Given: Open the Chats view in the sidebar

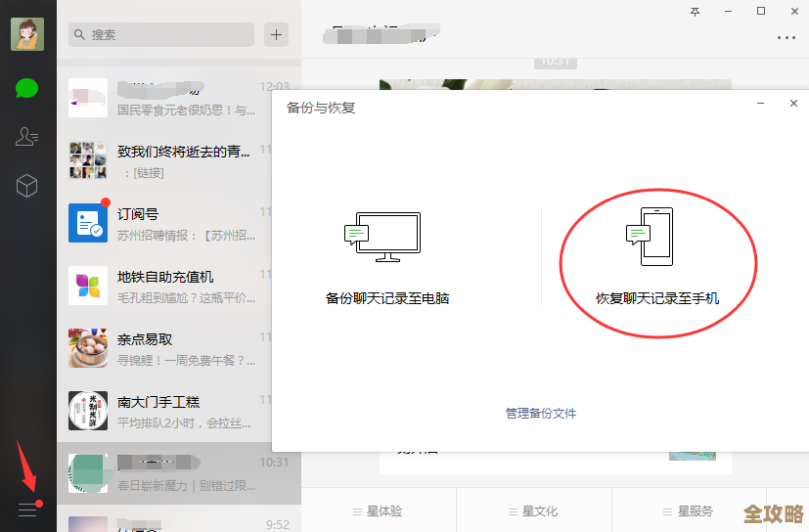Looking at the screenshot, I should [x=26, y=88].
